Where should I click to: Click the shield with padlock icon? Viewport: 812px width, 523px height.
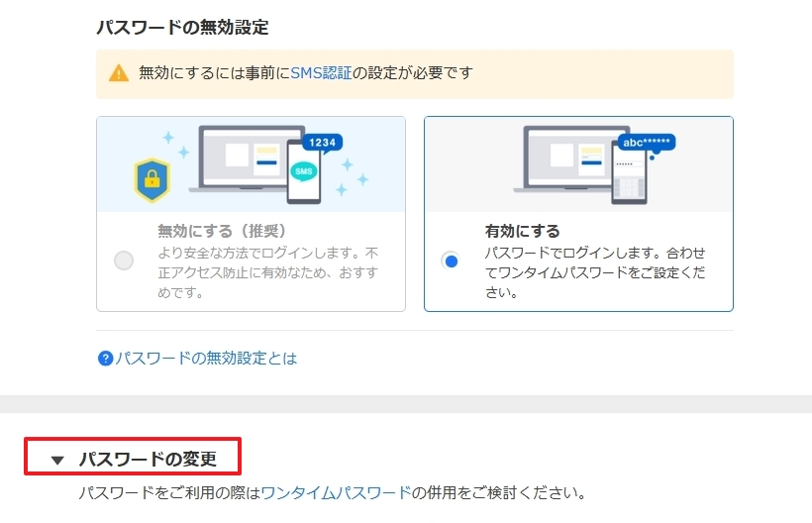click(152, 177)
